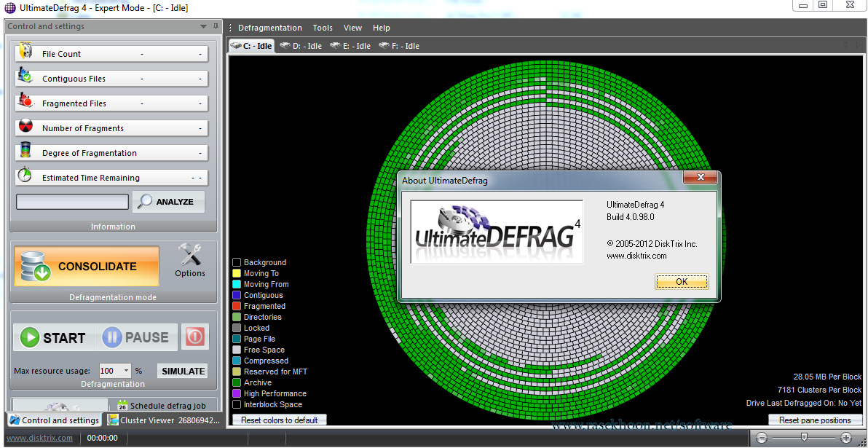868x448 pixels.
Task: Open the Max resource usage dropdown
Action: point(125,371)
